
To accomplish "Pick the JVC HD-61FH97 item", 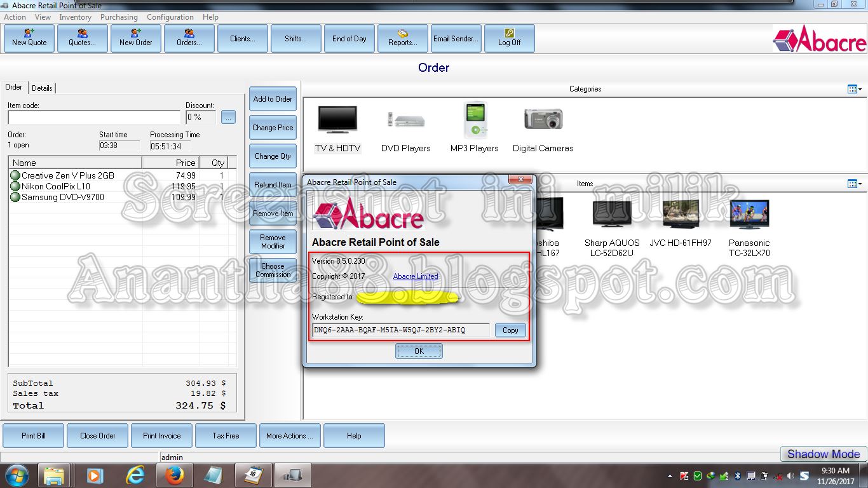I will 681,222.
